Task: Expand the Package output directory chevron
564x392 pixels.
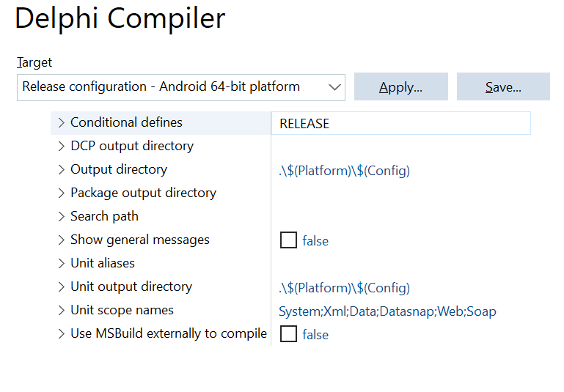Action: coord(61,193)
